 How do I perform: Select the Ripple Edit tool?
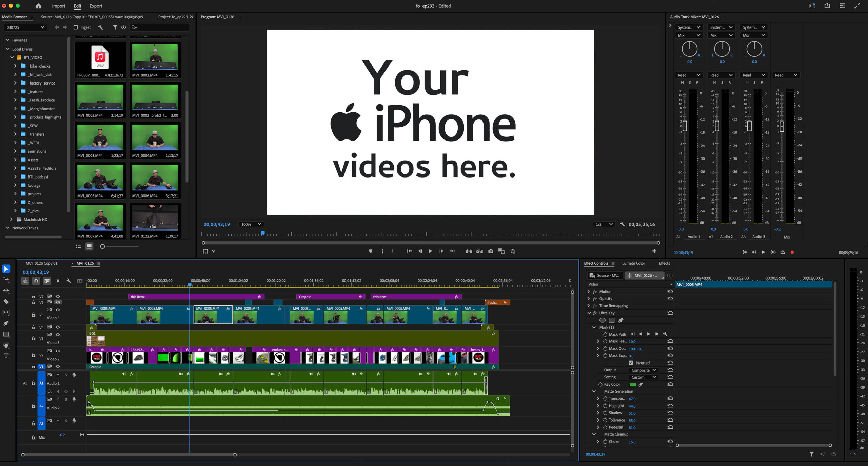(x=6, y=291)
